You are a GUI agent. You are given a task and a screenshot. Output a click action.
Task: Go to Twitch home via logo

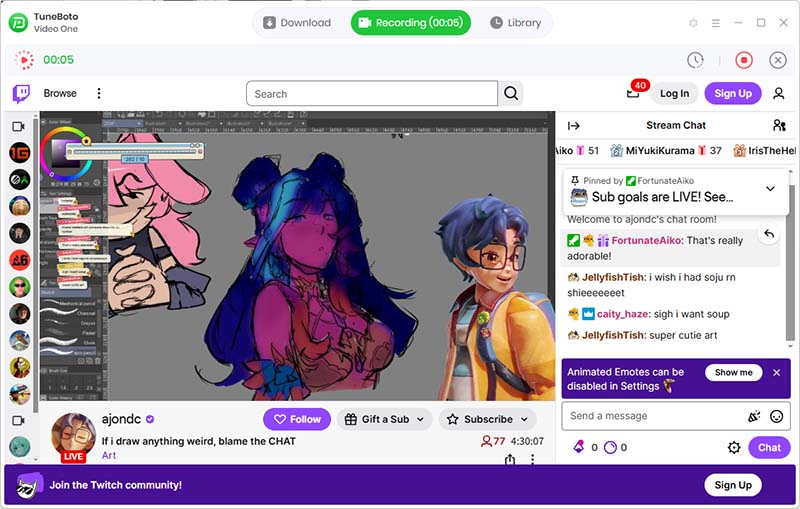click(x=21, y=93)
